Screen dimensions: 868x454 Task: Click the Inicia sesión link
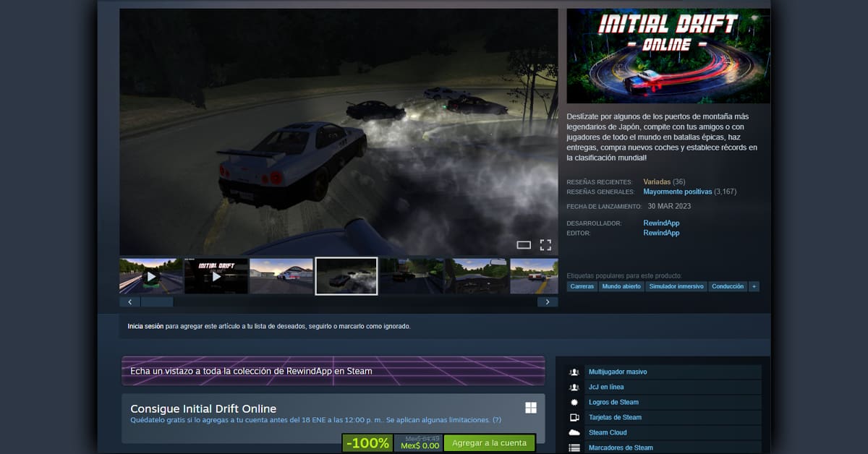145,326
